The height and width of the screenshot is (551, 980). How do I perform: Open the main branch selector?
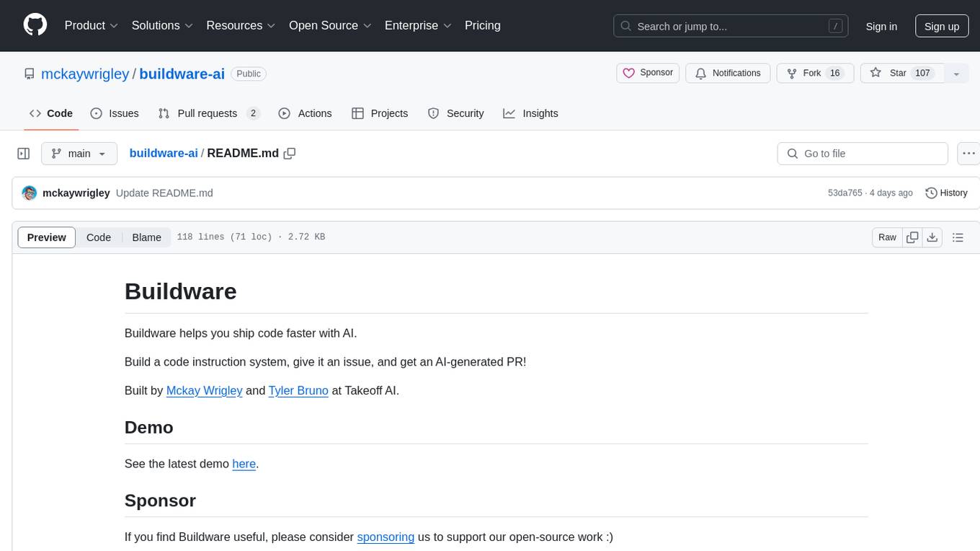click(79, 154)
